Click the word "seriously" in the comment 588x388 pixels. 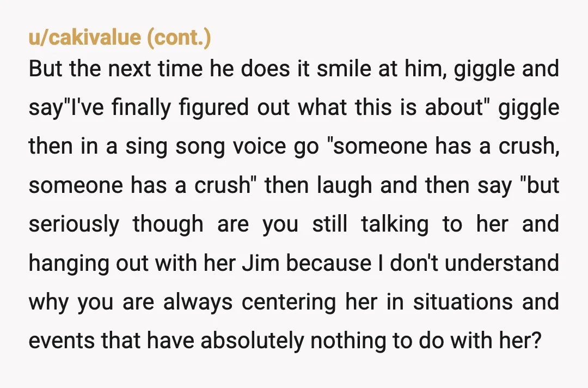coord(74,223)
